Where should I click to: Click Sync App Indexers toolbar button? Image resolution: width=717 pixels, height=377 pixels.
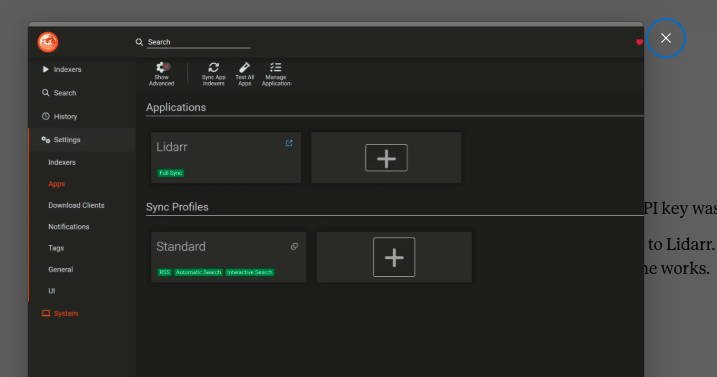(x=214, y=74)
